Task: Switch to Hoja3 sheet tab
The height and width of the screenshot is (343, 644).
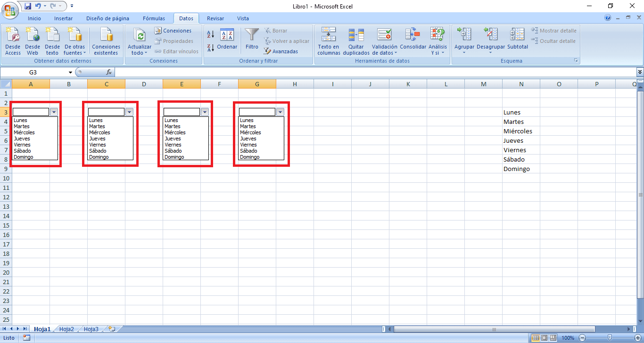Action: (91, 329)
